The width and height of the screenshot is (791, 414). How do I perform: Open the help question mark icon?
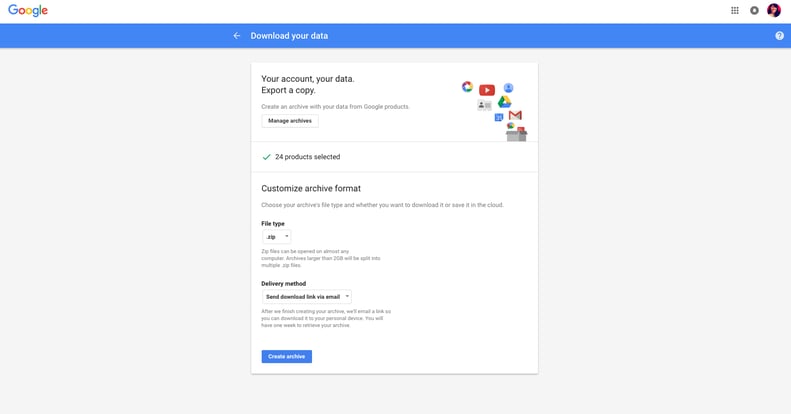pos(779,36)
